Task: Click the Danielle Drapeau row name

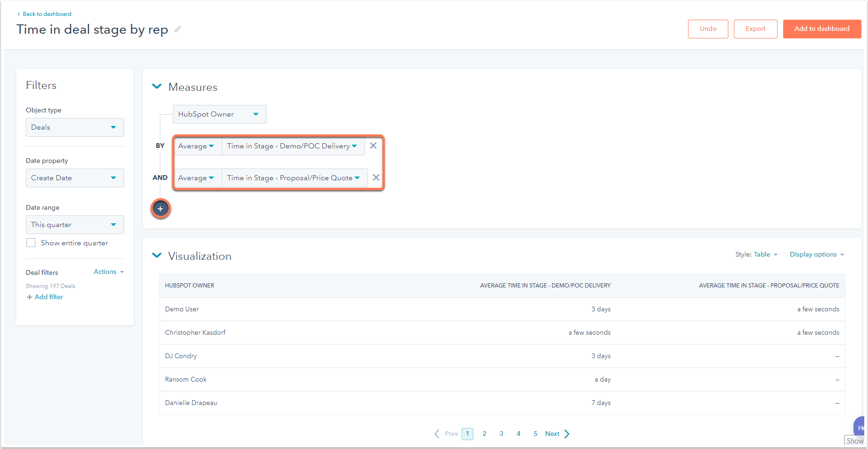Action: point(191,403)
